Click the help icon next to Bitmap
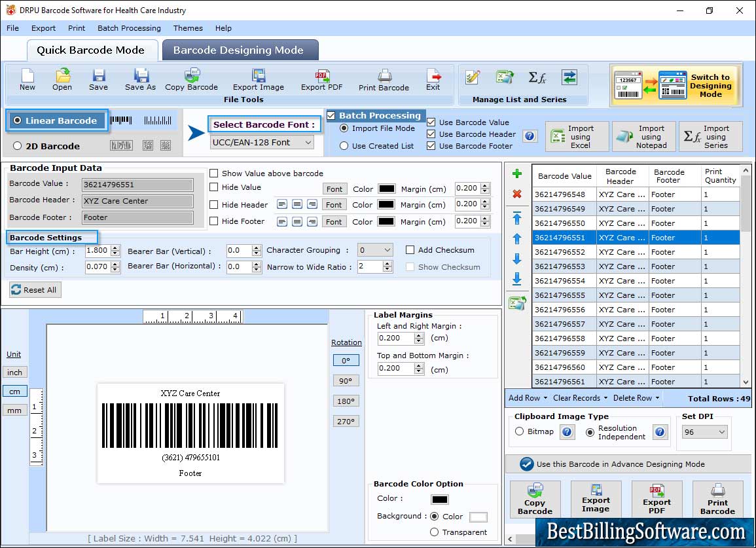This screenshot has height=548, width=756. click(567, 431)
